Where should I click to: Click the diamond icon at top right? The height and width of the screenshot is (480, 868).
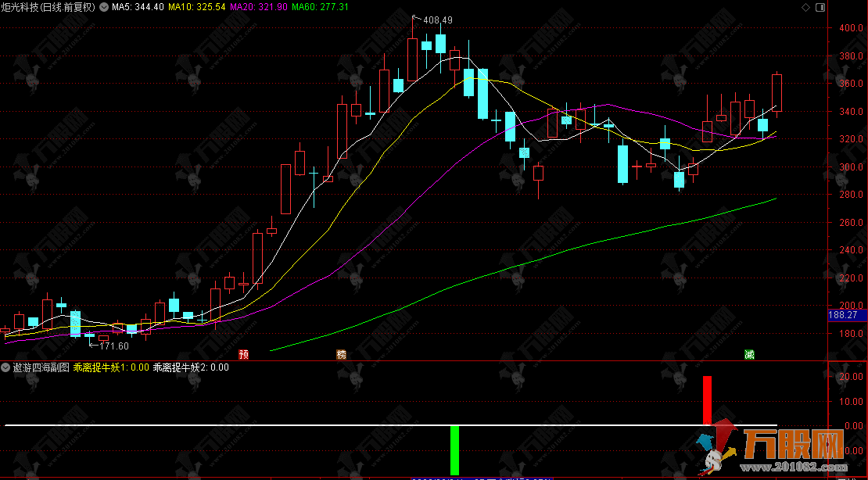point(806,7)
